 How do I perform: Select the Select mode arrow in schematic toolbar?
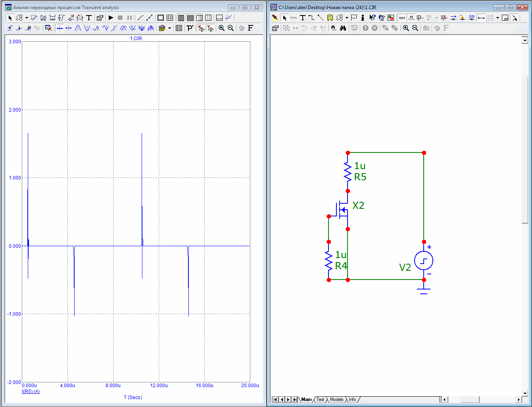(284, 18)
